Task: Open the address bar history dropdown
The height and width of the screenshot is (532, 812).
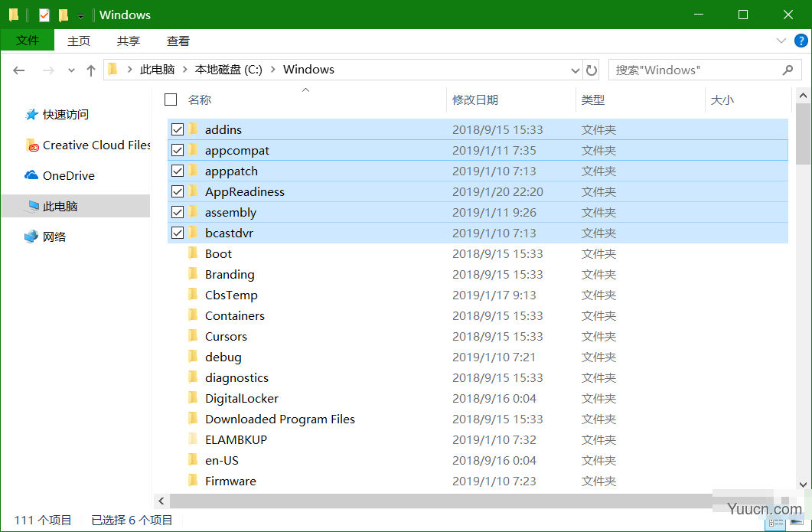Action: pos(575,70)
